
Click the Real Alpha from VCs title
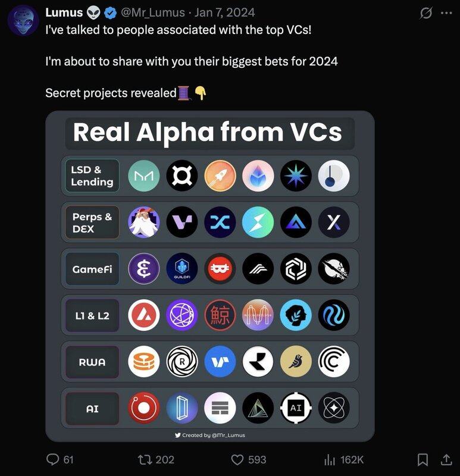point(208,132)
